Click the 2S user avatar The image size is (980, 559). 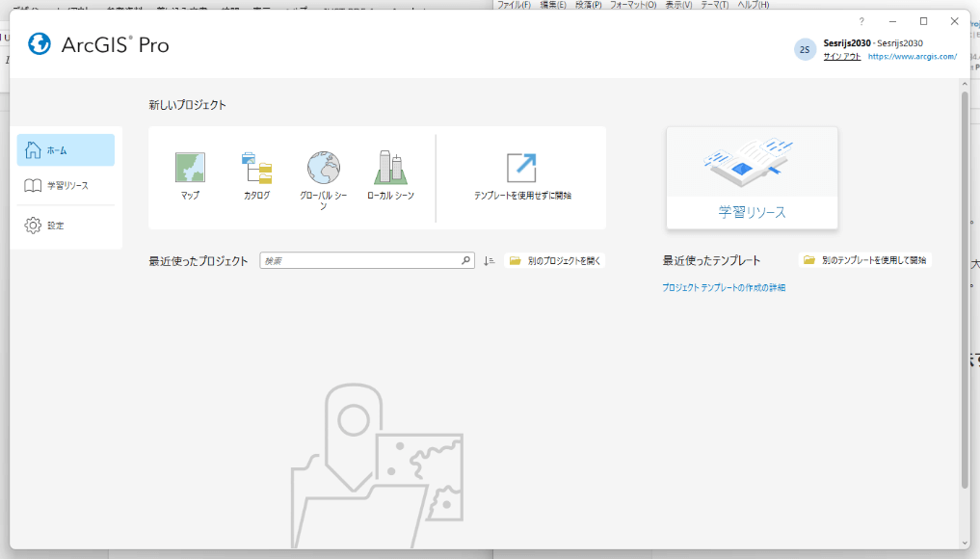pyautogui.click(x=805, y=49)
